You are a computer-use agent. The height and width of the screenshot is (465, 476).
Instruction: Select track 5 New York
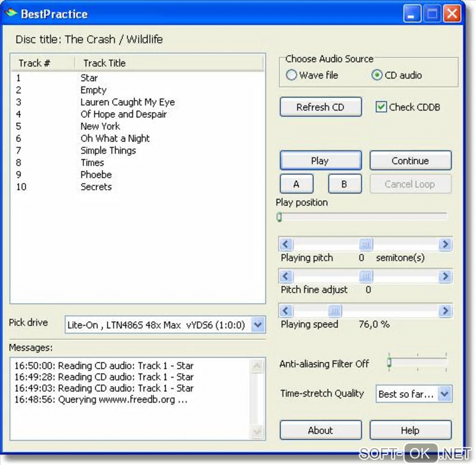(137, 127)
